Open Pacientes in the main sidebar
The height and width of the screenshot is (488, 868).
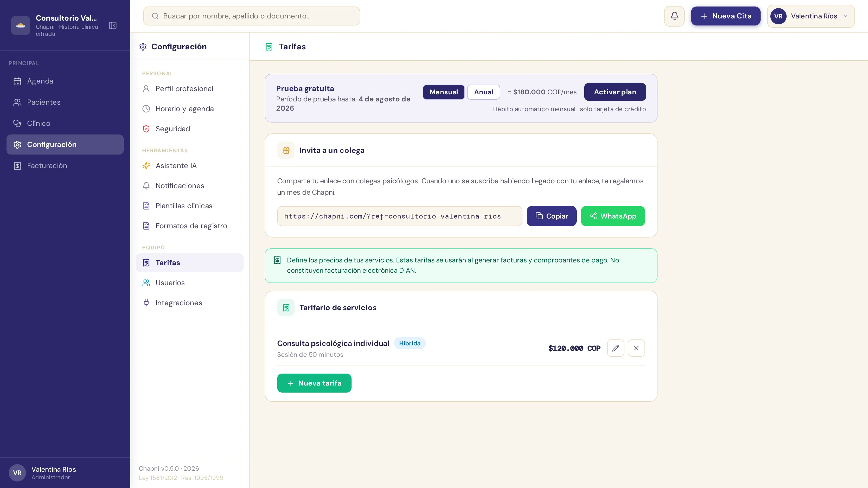click(x=65, y=102)
